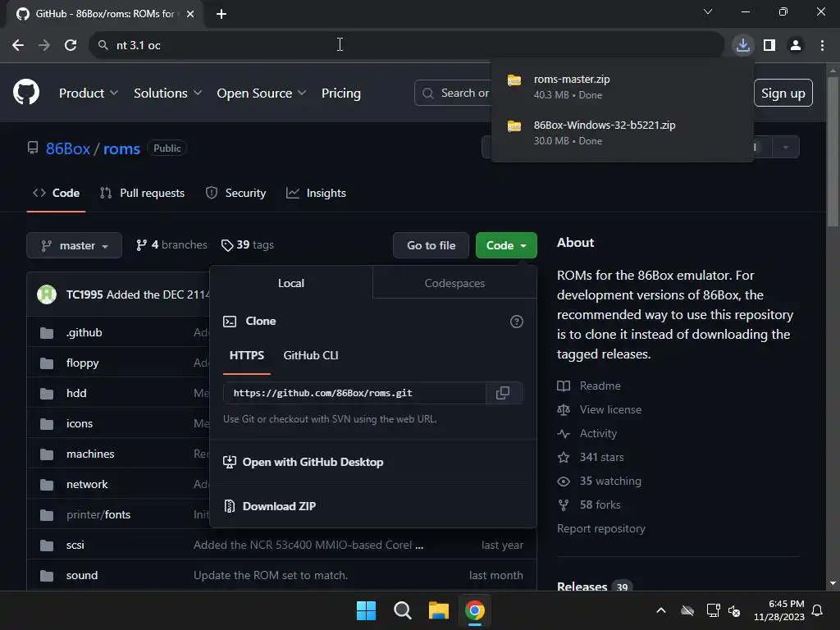840x630 pixels.
Task: Select the Code repository tab
Action: 57,193
